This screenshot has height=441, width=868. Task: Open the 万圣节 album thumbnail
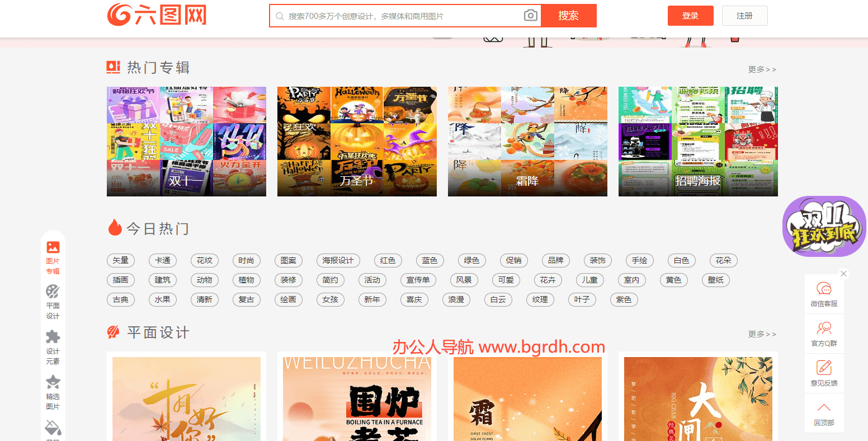coord(357,141)
